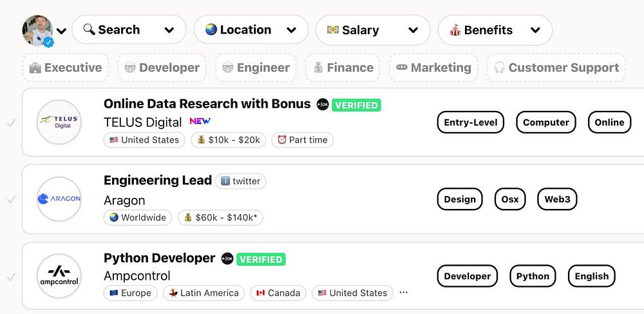Toggle the checkmark for Python Developer job
The image size is (644, 314).
pos(11,277)
